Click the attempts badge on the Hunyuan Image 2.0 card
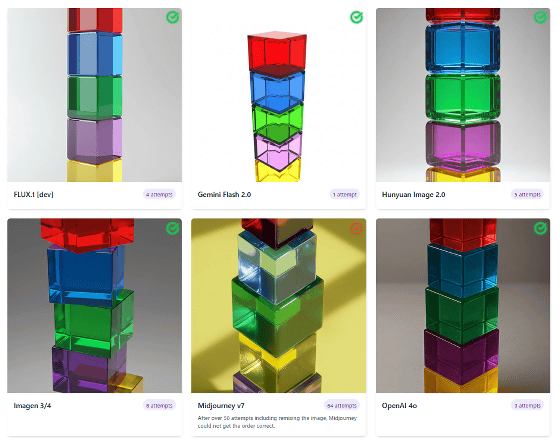Screen dimensions: 560x441 (x=528, y=195)
